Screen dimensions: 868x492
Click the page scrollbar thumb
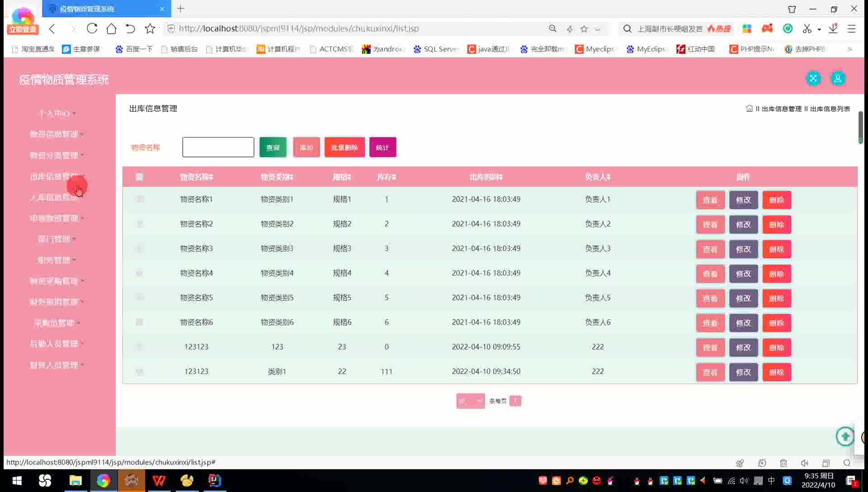coord(860,128)
